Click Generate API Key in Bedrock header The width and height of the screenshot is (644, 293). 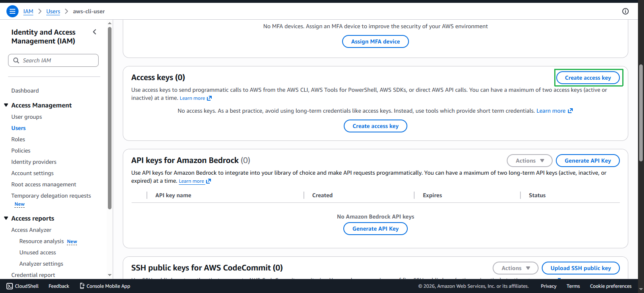coord(588,161)
